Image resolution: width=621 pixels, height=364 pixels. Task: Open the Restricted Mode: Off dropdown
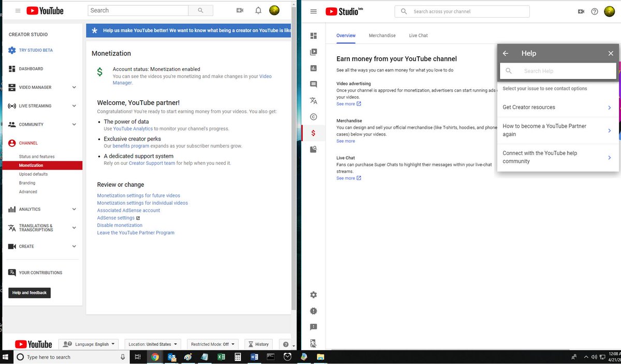coord(213,344)
